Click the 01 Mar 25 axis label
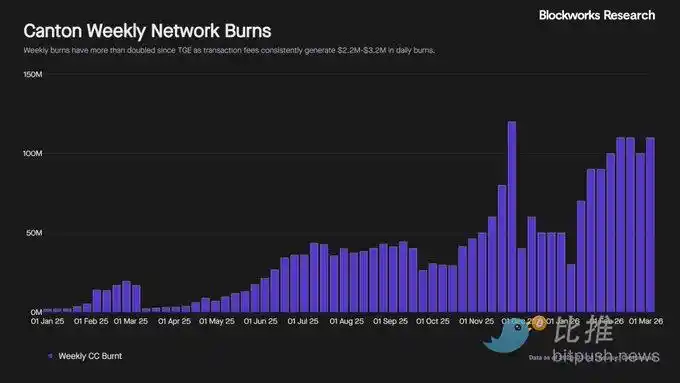The image size is (680, 383). pyautogui.click(x=131, y=321)
